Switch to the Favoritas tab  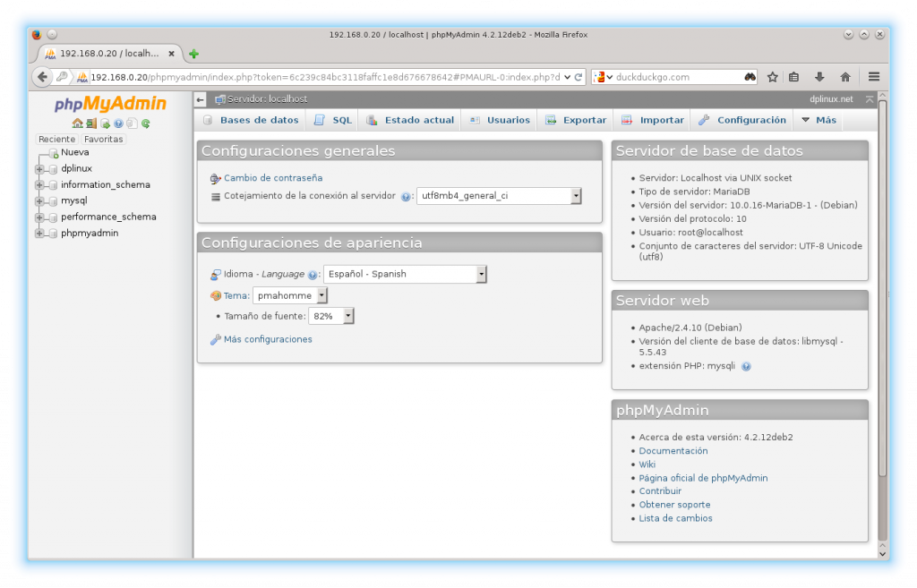coord(102,139)
